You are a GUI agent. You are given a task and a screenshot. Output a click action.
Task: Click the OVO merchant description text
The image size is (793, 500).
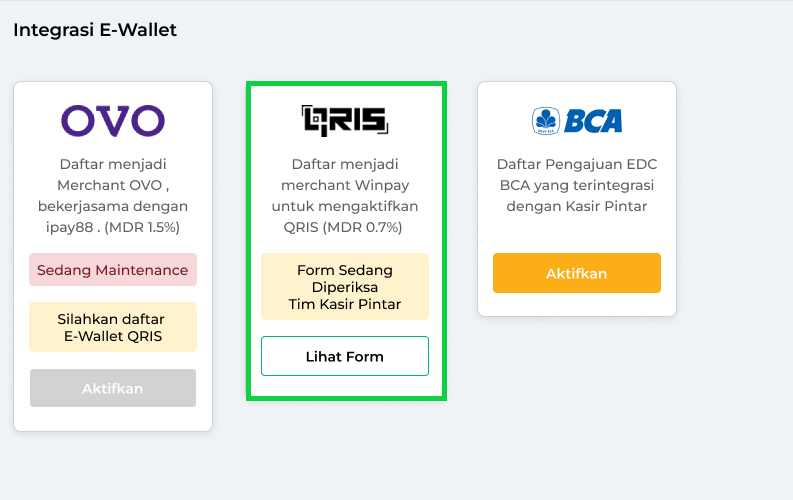coord(113,196)
